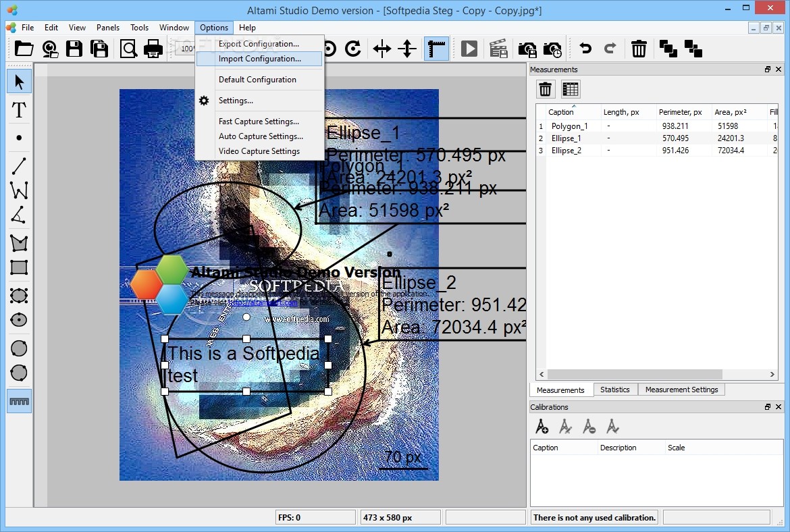Select the Angle tool

point(19,215)
